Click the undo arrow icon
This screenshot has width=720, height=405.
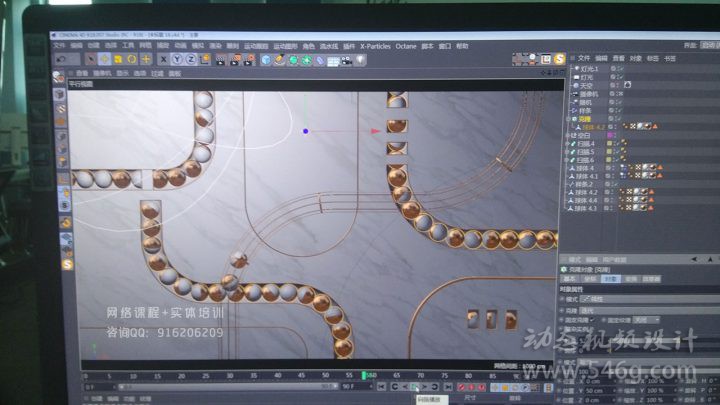point(61,59)
